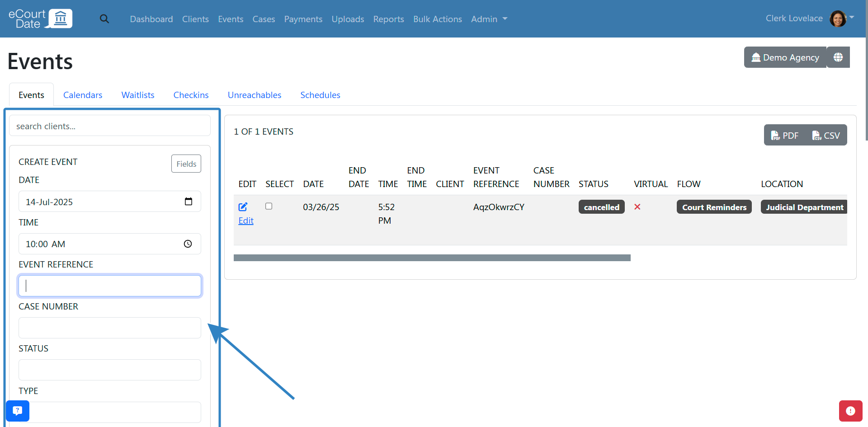The height and width of the screenshot is (427, 868).
Task: Click the Case Number input field
Action: pyautogui.click(x=110, y=328)
